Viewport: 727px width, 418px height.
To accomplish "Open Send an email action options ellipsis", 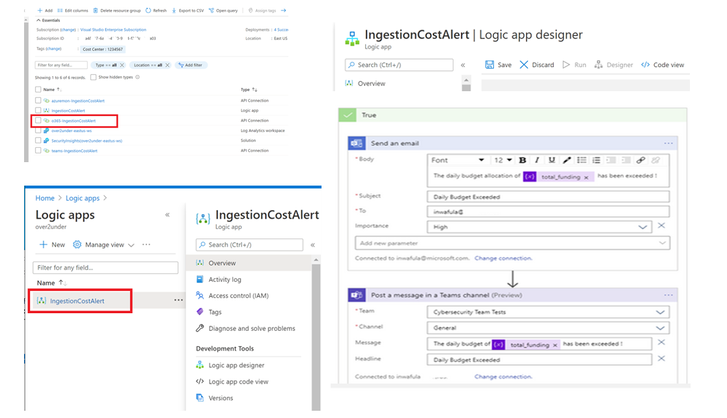I will (x=668, y=143).
